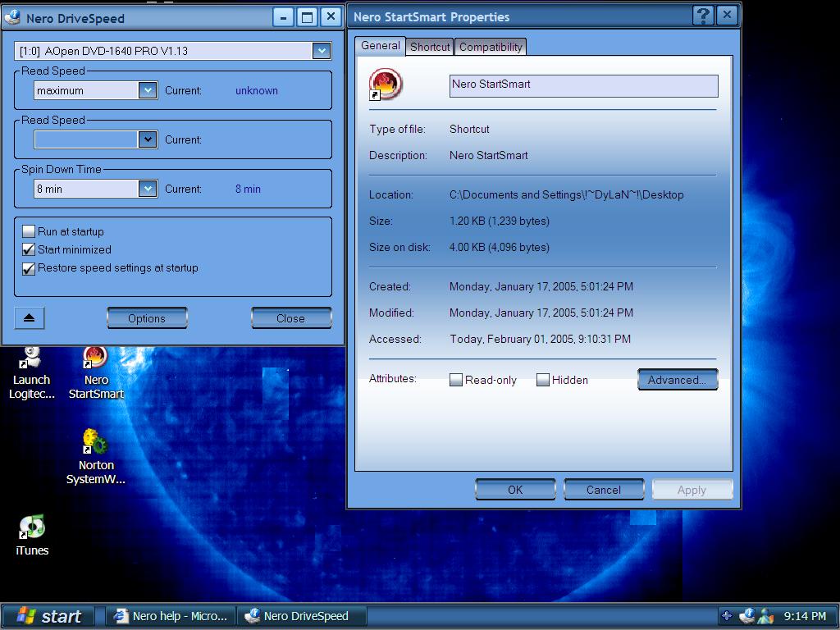The image size is (840, 630).
Task: Open the Nero StartSmart desktop shortcut
Action: click(96, 359)
